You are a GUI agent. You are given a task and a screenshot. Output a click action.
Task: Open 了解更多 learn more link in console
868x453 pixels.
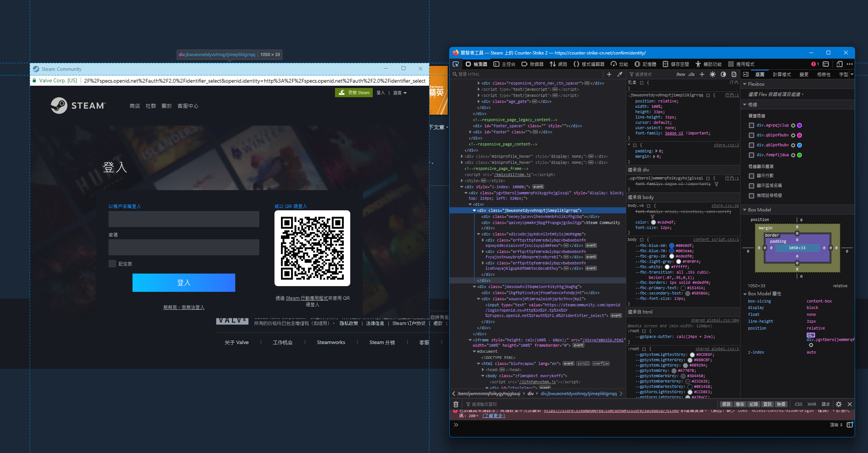pos(494,416)
